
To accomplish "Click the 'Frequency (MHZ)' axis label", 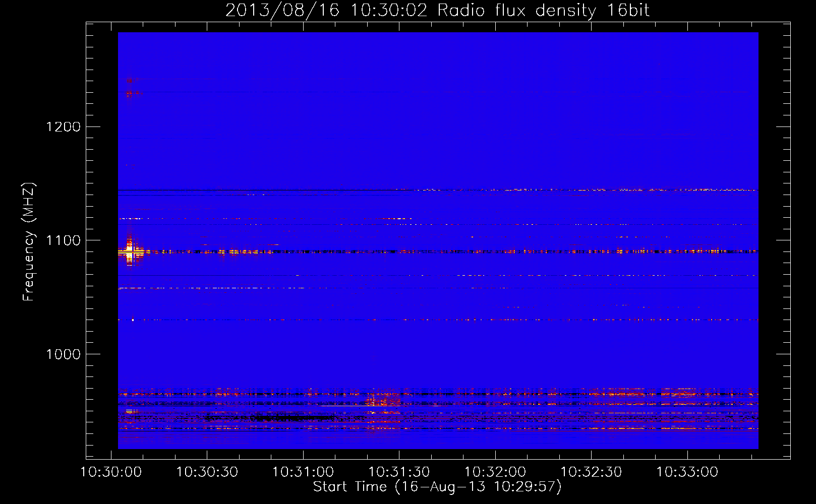I will 29,241.
